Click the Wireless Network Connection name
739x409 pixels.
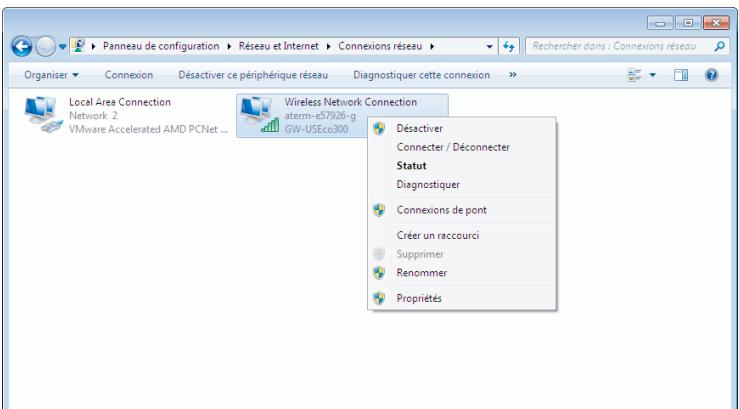pyautogui.click(x=351, y=102)
